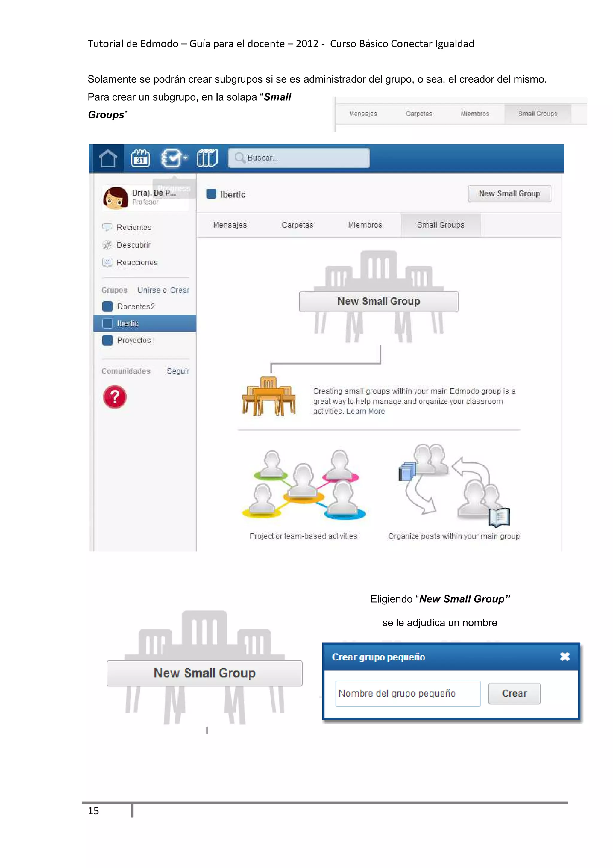613x868 pixels.
Task: Click the Reacciones smiley icon
Action: 107,262
